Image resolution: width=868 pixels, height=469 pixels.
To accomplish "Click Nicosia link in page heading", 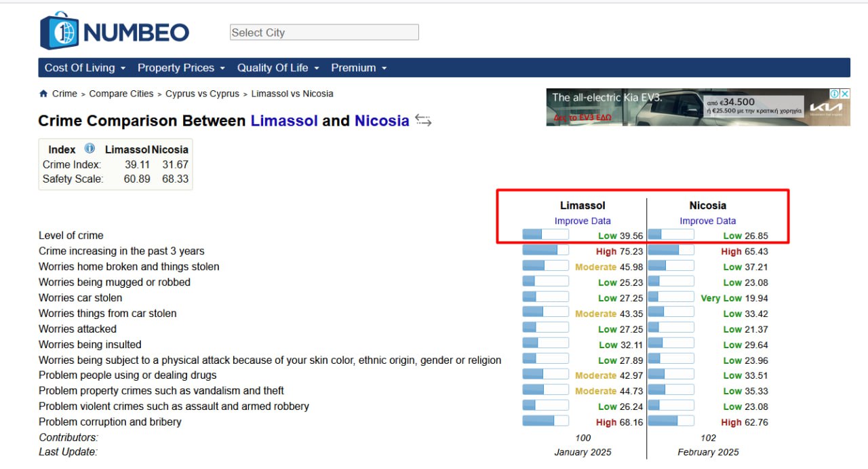I will [382, 121].
